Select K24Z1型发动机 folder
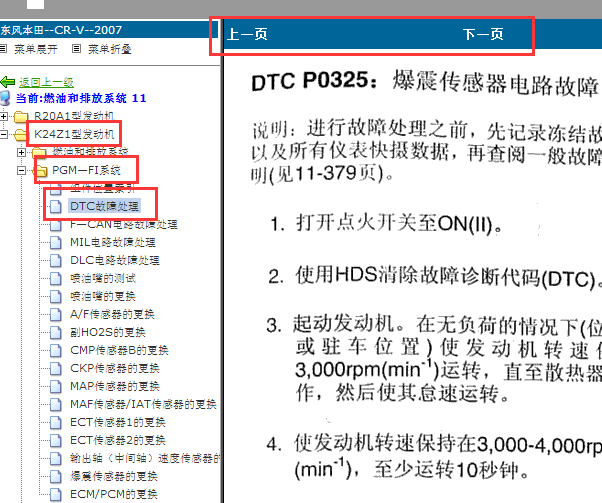602x503 pixels. [x=74, y=134]
